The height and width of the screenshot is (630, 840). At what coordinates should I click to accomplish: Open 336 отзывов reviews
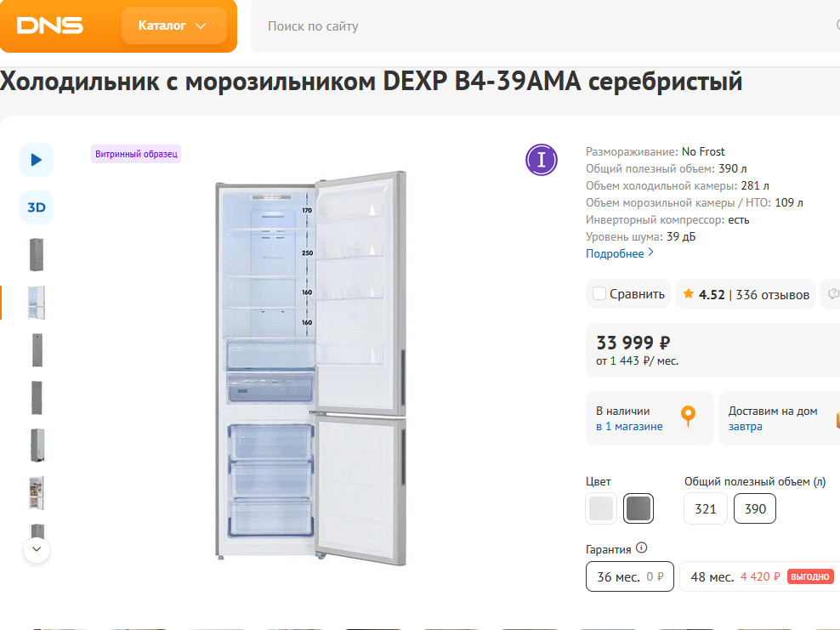773,294
